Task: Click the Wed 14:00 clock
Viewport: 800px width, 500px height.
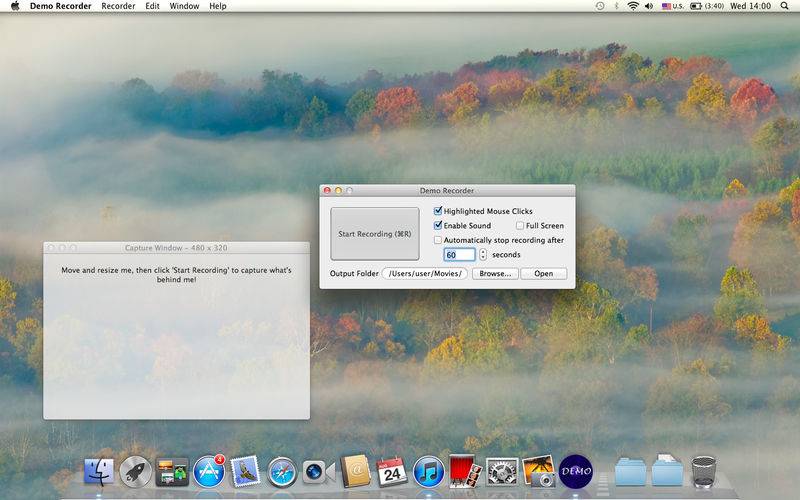Action: click(751, 6)
